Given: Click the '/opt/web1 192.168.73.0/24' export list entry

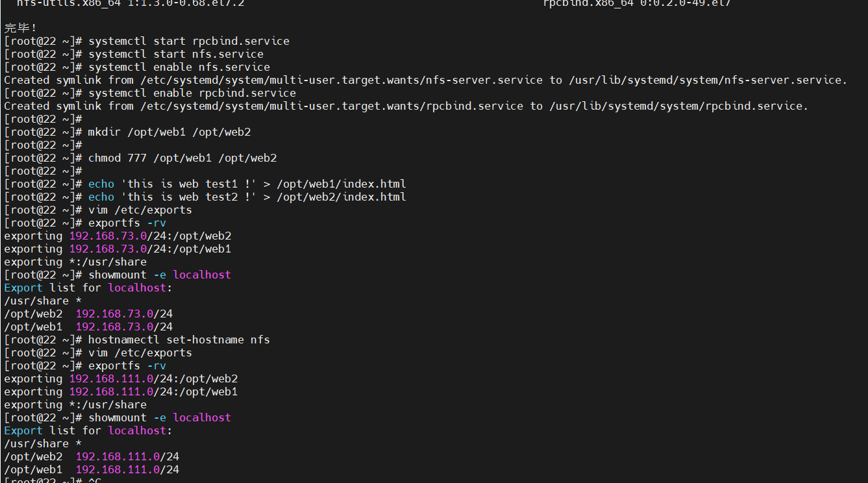Looking at the screenshot, I should [88, 327].
